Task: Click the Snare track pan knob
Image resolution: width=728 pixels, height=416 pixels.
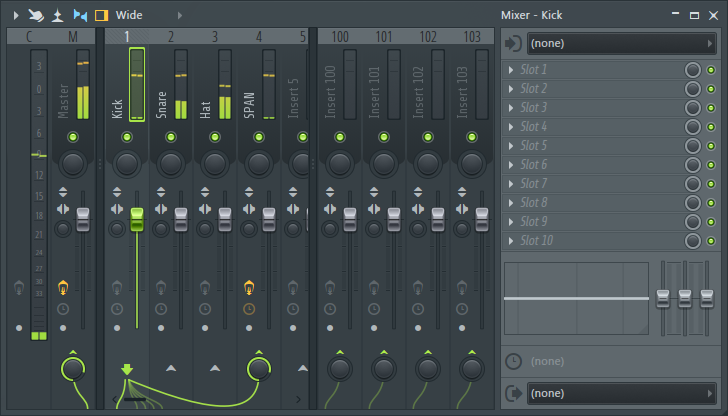Action: coord(171,163)
